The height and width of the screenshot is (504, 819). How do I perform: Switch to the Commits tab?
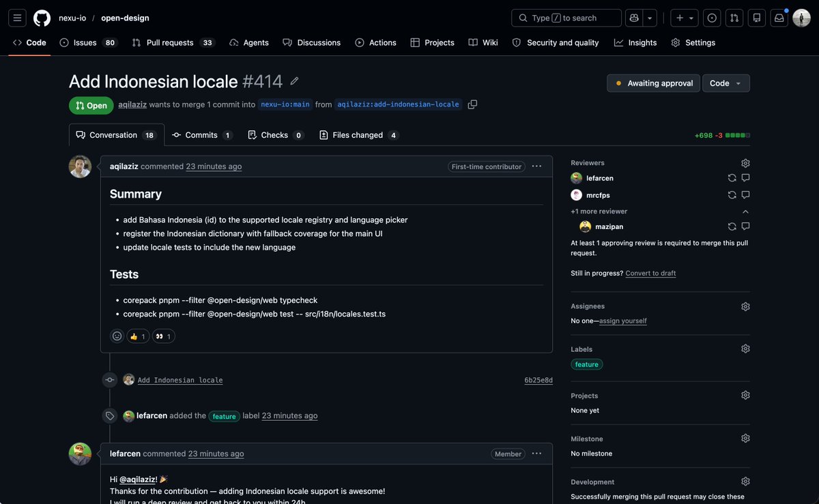[202, 135]
